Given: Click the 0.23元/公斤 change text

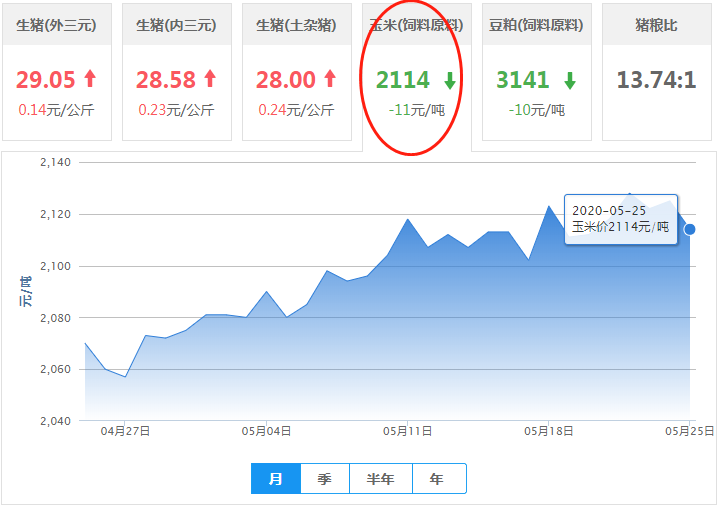Looking at the screenshot, I should (176, 110).
